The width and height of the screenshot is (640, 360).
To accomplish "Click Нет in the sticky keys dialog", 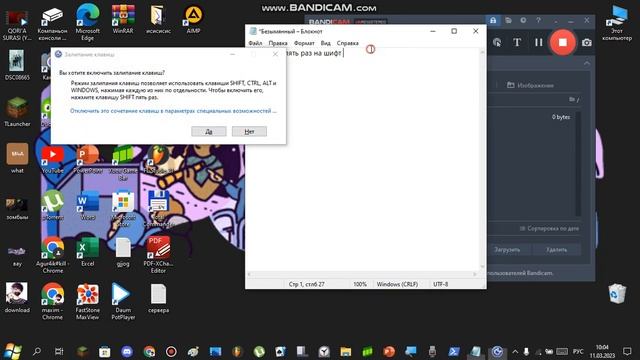I will (x=249, y=131).
